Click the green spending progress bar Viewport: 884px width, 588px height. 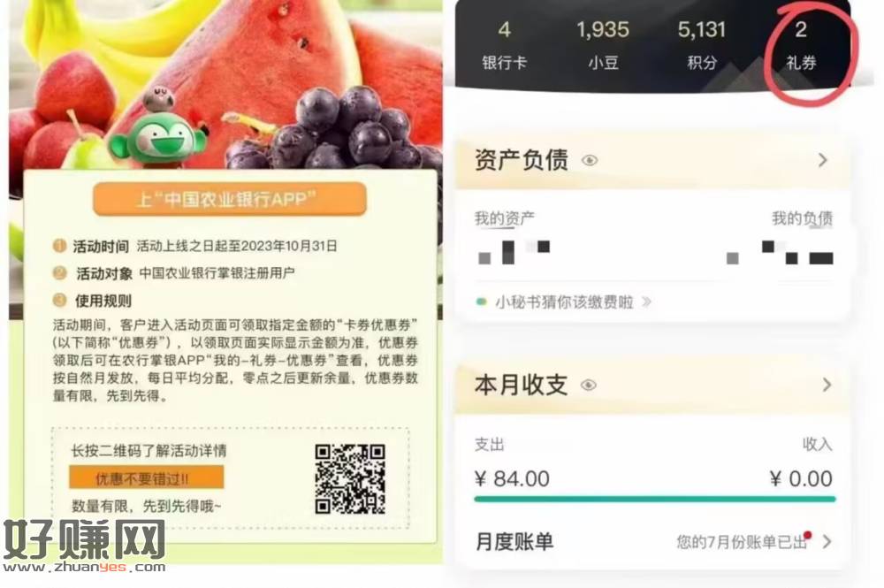point(654,499)
